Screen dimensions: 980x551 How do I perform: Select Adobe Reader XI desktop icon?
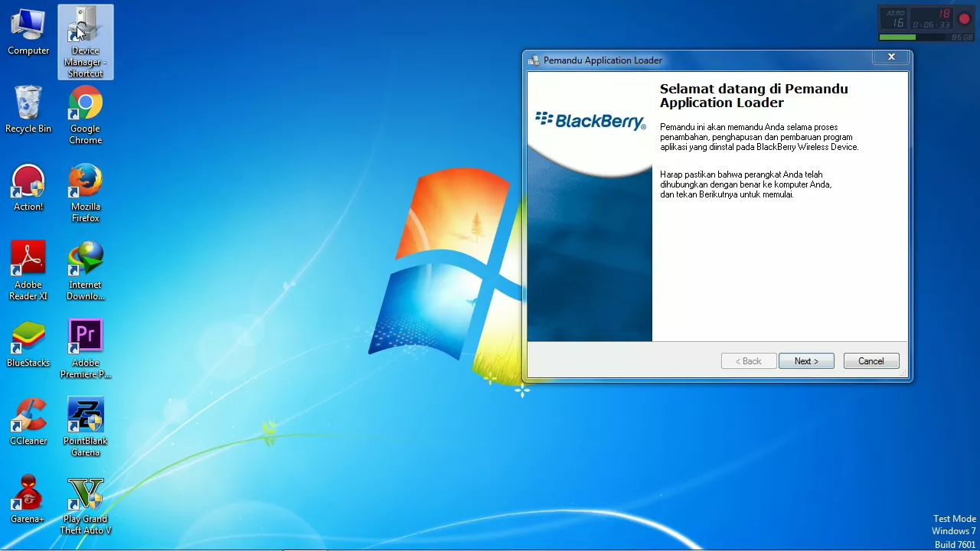coord(28,271)
